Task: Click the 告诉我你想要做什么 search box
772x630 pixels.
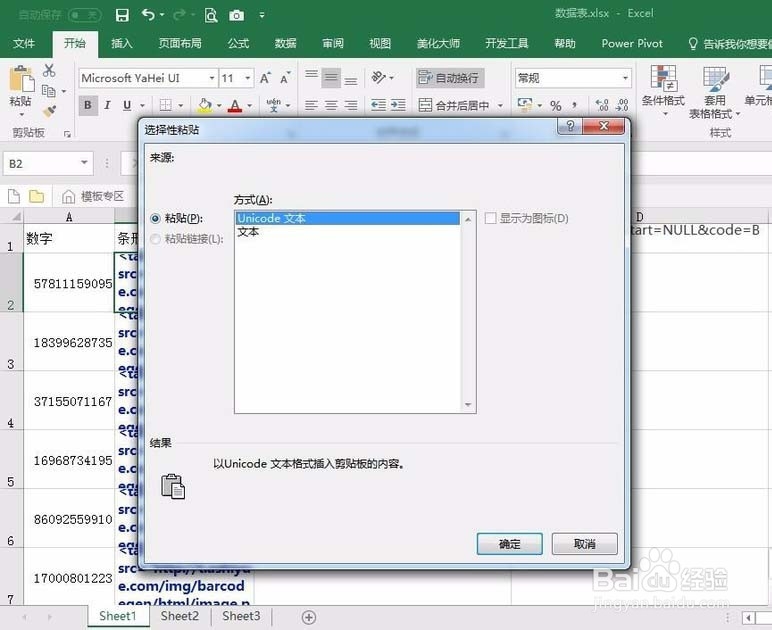Action: [729, 44]
